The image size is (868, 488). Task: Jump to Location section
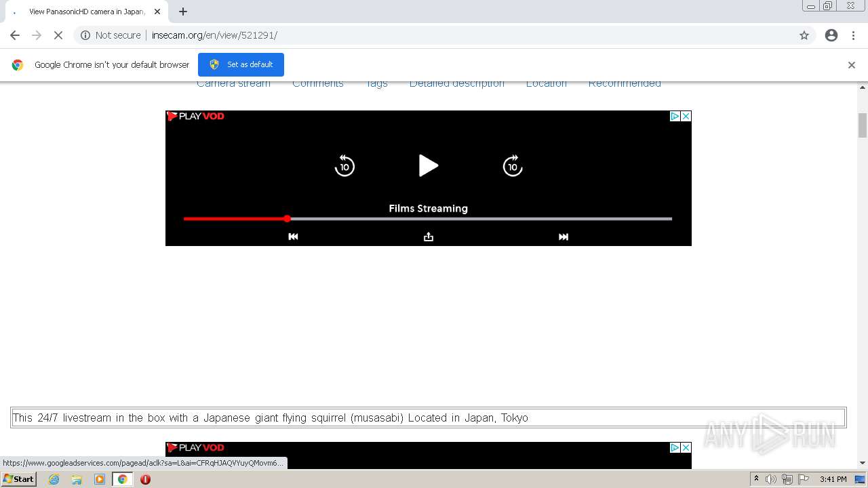click(x=547, y=84)
